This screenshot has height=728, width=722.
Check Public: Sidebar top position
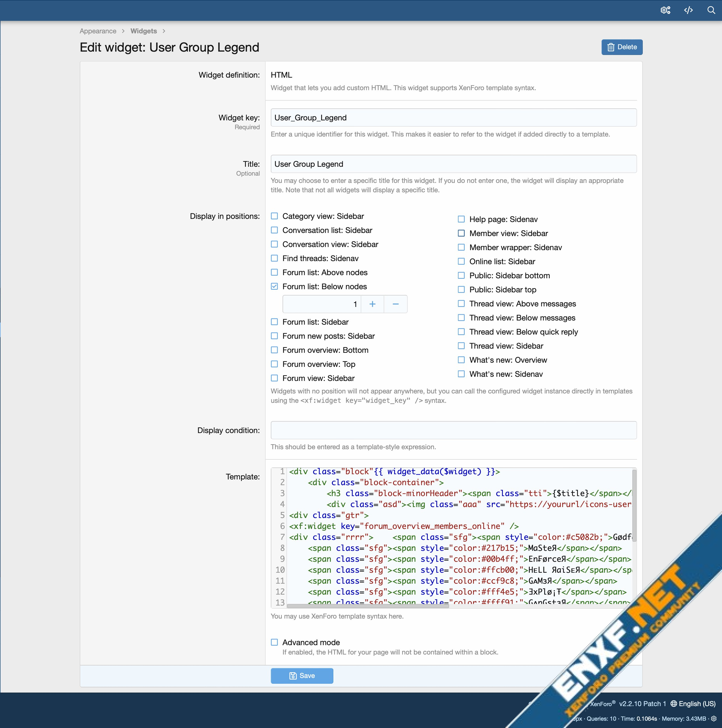point(461,289)
